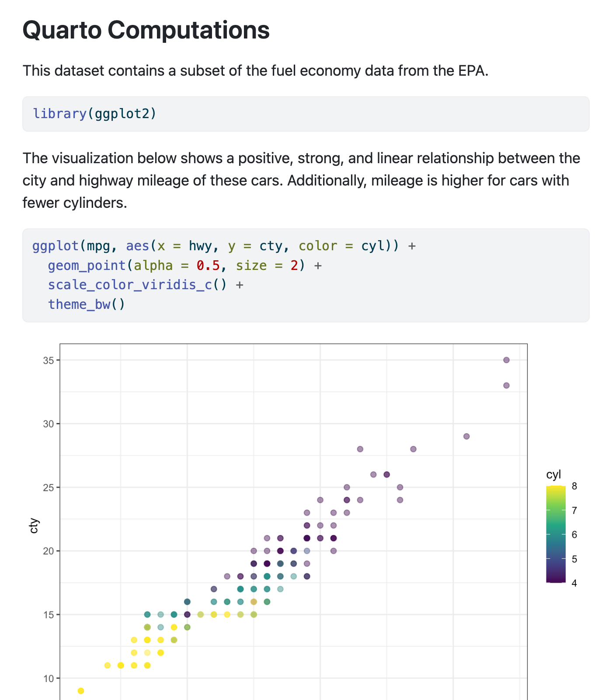The height and width of the screenshot is (700, 612).
Task: Click the EPA fuel economy dataset sentence
Action: (x=255, y=70)
